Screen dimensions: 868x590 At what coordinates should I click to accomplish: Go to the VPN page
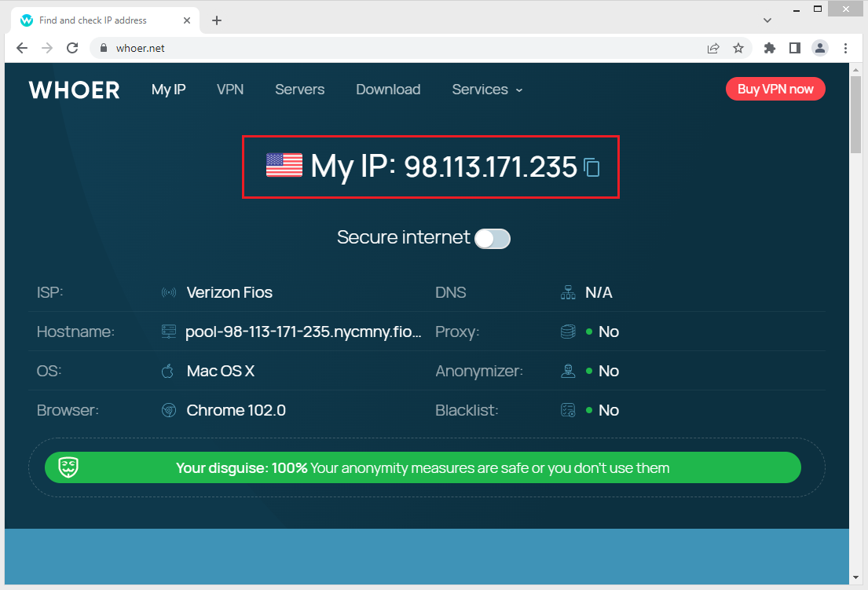(230, 90)
